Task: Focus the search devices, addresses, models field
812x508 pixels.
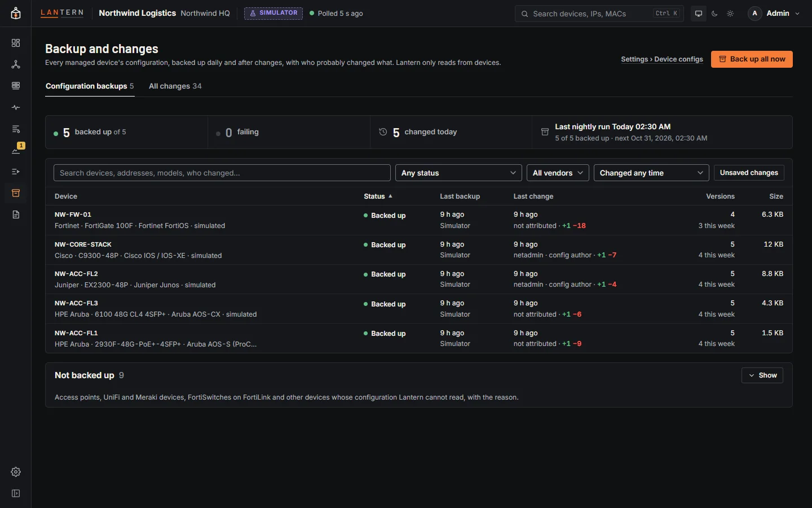Action: click(222, 173)
